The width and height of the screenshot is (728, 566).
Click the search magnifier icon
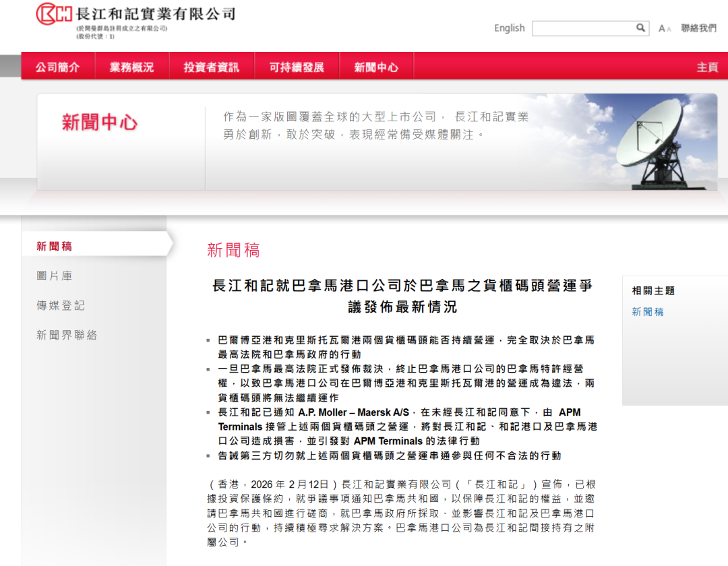click(x=640, y=28)
